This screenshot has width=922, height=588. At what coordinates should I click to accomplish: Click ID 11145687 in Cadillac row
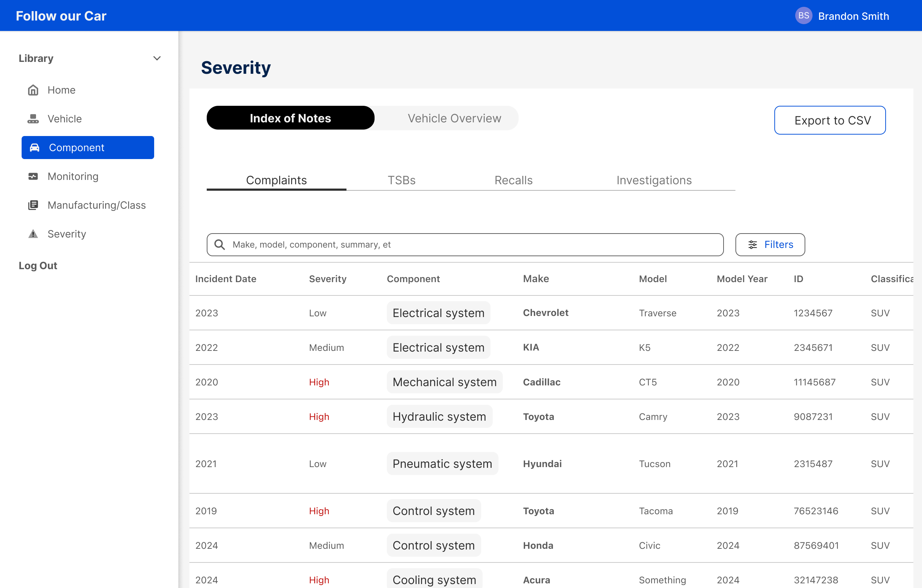pos(814,382)
